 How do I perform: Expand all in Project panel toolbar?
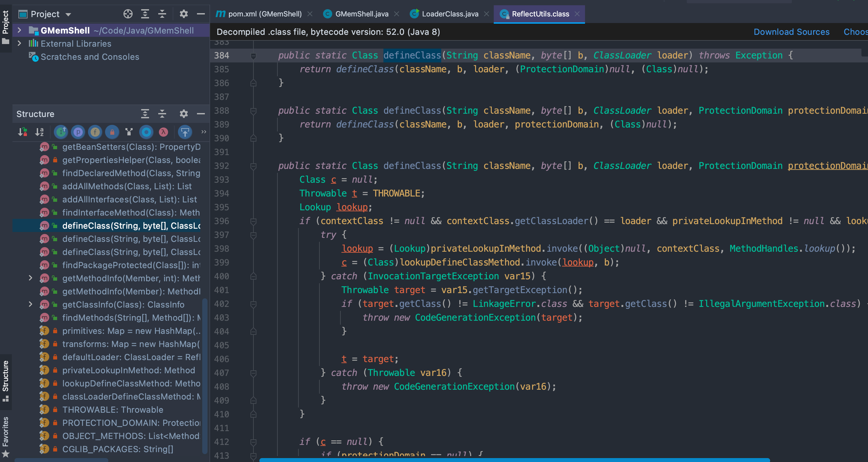(145, 14)
